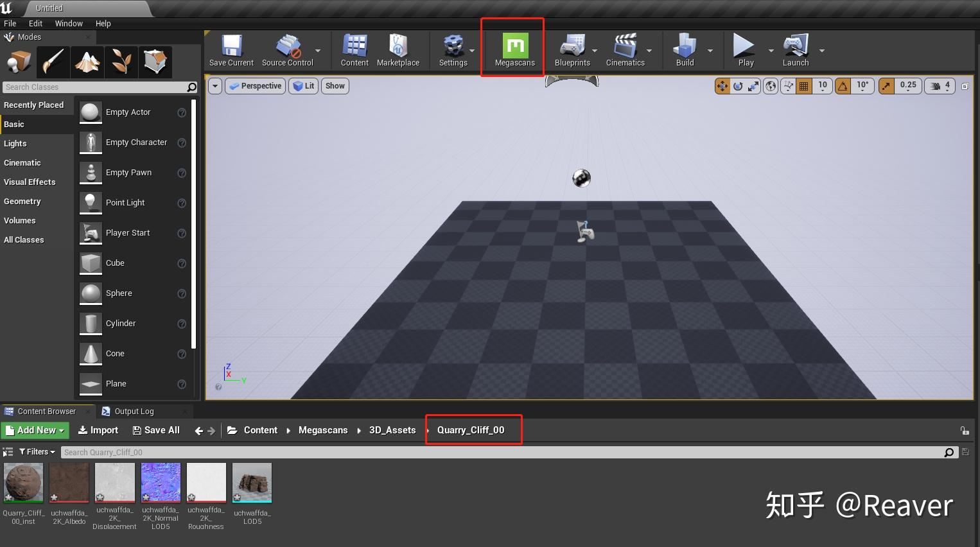980x547 pixels.
Task: Select Landscape mode in the Modes panel
Action: pyautogui.click(x=87, y=62)
